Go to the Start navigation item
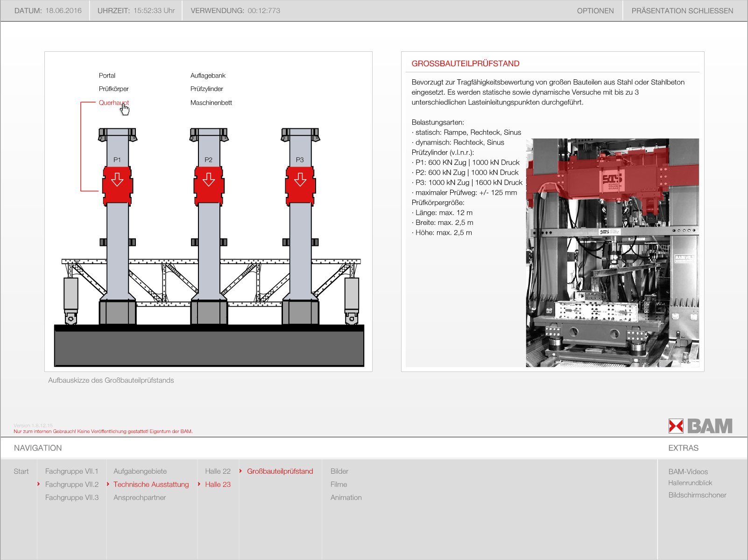748x560 pixels. tap(21, 471)
